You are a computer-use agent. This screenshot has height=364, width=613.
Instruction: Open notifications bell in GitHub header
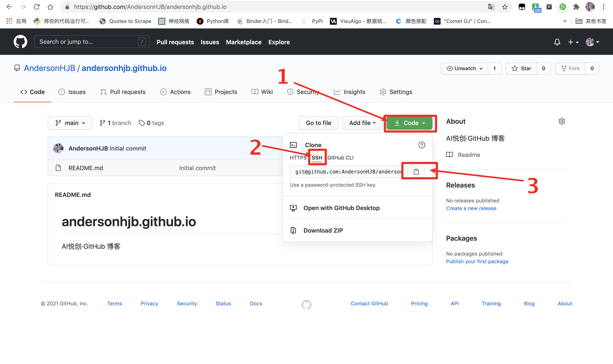pyautogui.click(x=557, y=42)
